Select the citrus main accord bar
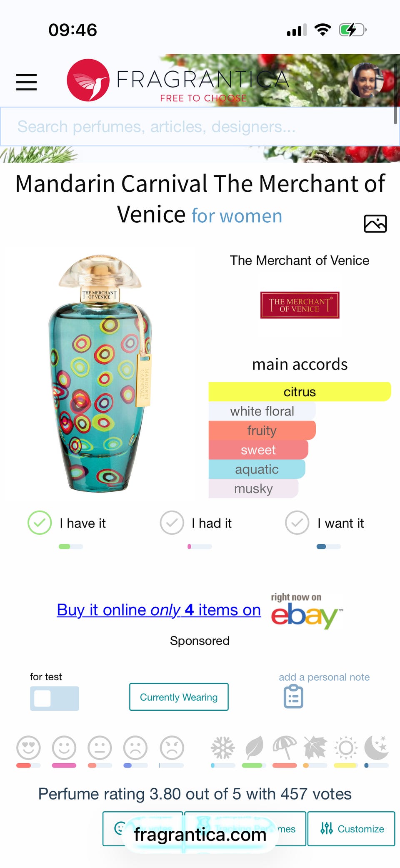Viewport: 400px width, 868px height. 300,392
